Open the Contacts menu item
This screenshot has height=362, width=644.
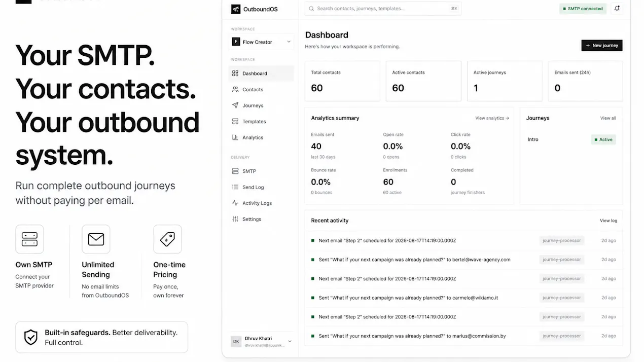coord(261,89)
